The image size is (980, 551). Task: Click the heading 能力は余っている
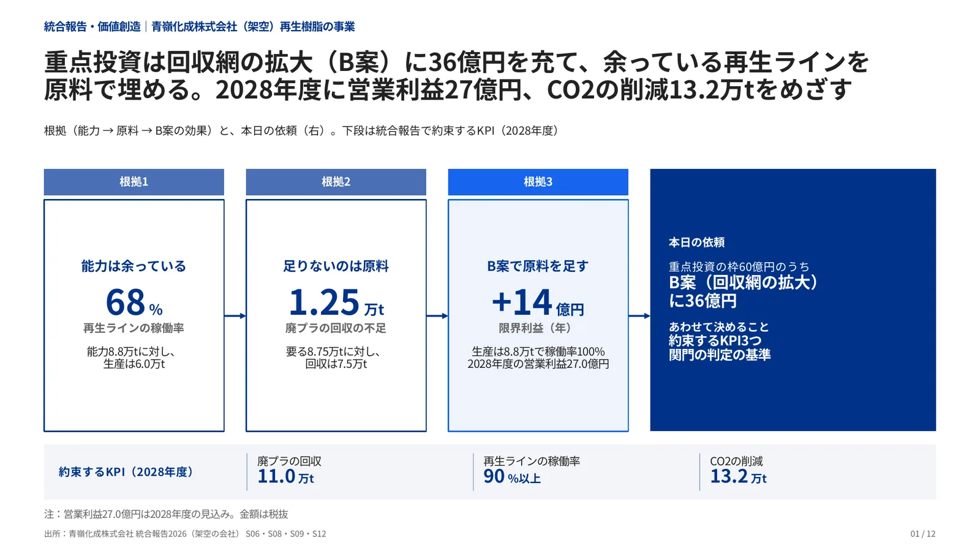point(134,266)
